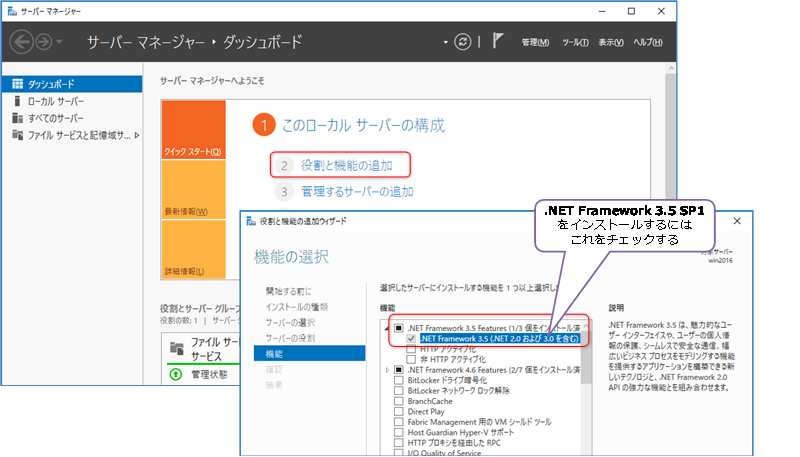
Task: Open the notifications flag icon
Action: click(x=498, y=41)
